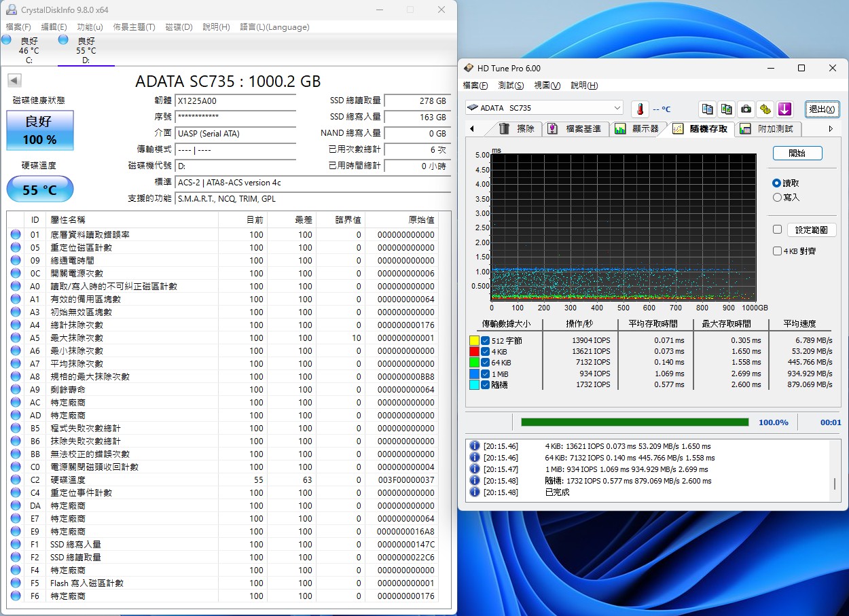Open HD Tune options wrench icon
This screenshot has height=616, width=849.
(x=765, y=109)
